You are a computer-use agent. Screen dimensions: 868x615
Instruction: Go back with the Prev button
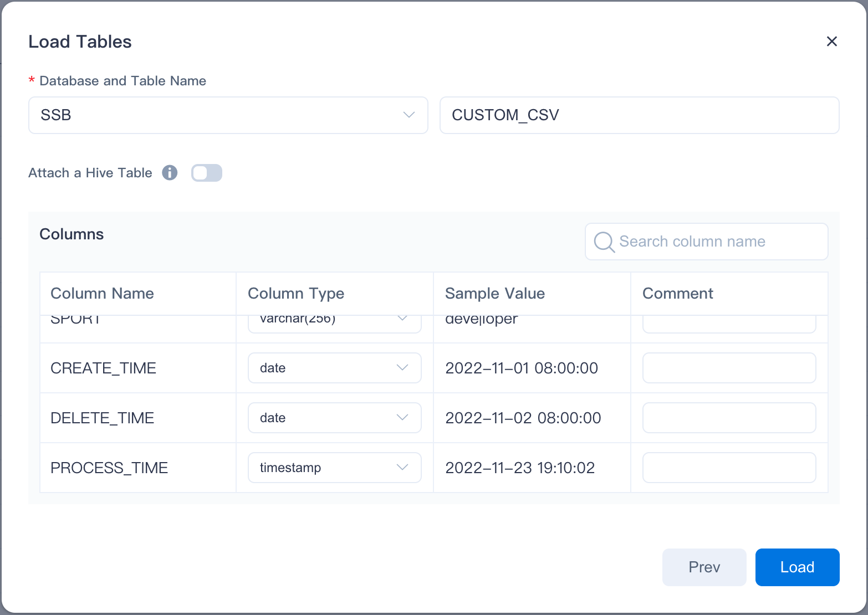click(x=704, y=567)
